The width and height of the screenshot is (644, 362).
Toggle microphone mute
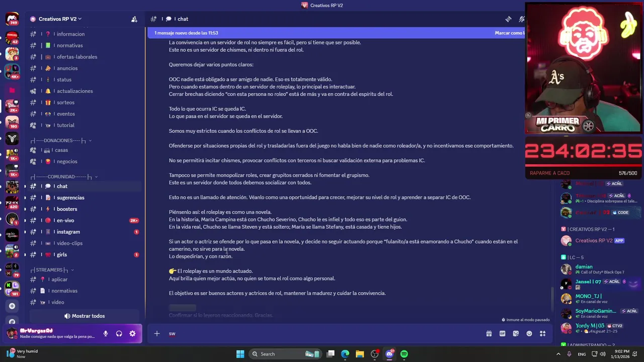click(x=106, y=333)
